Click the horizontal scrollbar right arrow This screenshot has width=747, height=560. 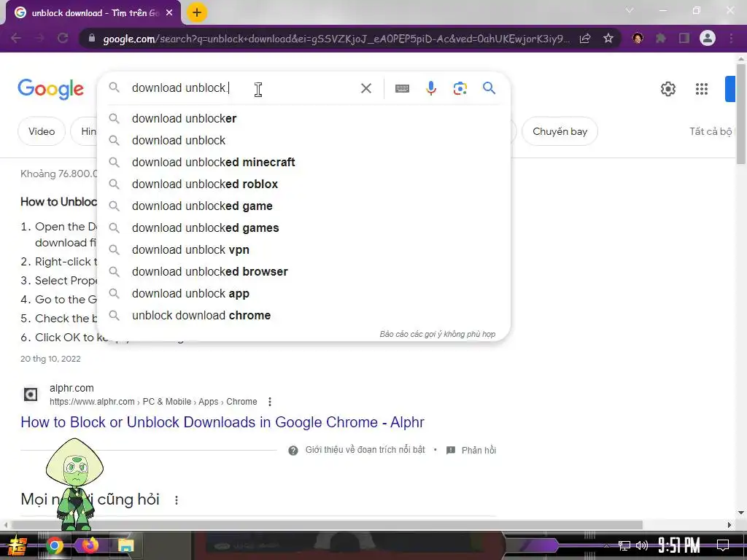coord(729,525)
